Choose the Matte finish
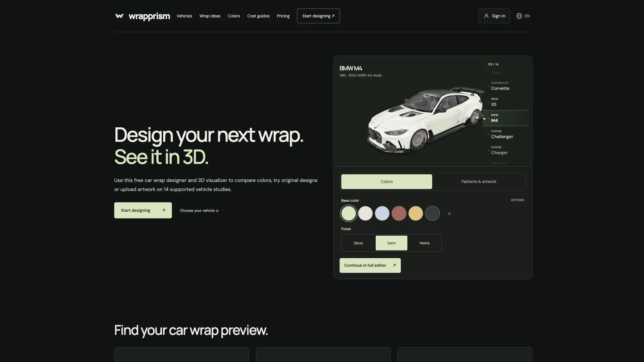 424,243
